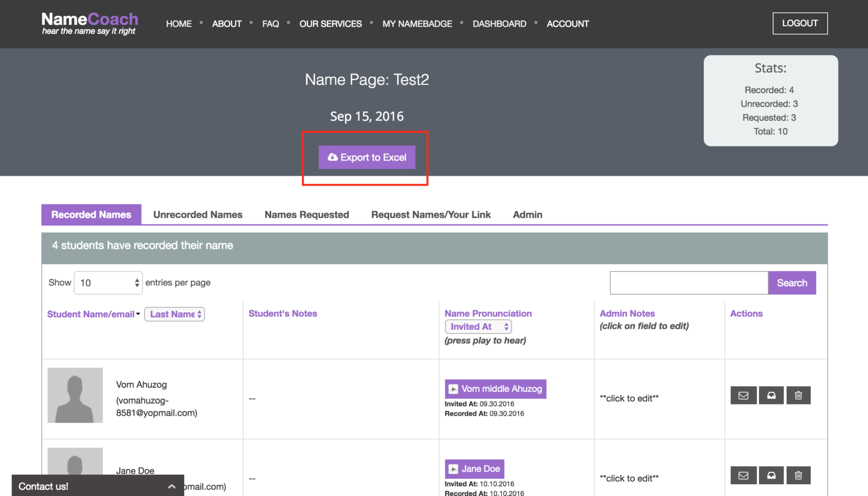Play the Vom middle Ahuzog pronunciation

[x=454, y=389]
